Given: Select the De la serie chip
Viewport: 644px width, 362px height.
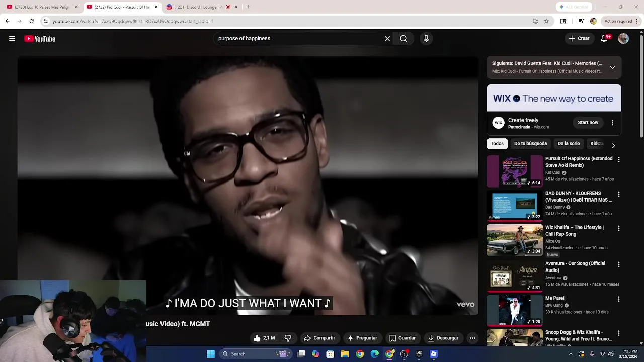Looking at the screenshot, I should [x=569, y=144].
